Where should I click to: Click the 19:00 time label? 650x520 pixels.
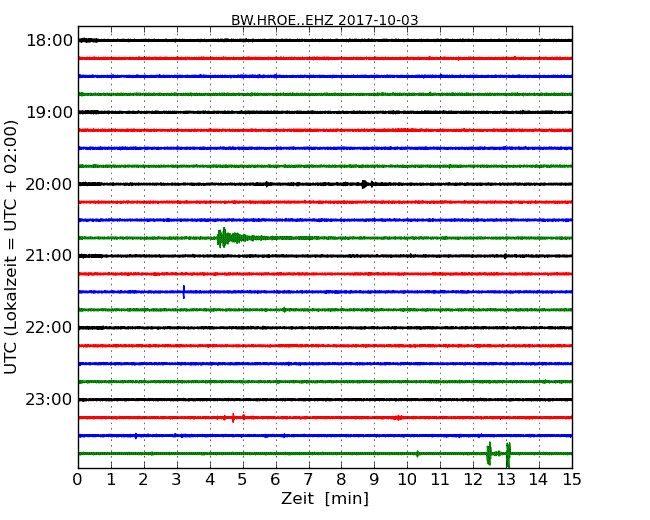(x=49, y=112)
